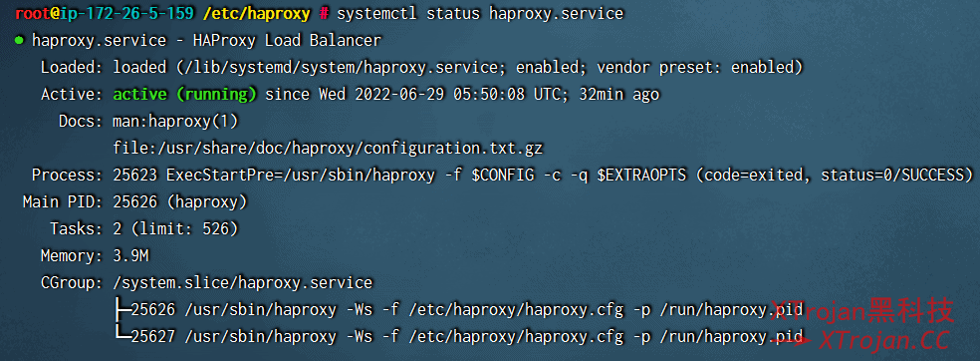This screenshot has height=361, width=980.
Task: Click the green active status dot
Action: 19,41
